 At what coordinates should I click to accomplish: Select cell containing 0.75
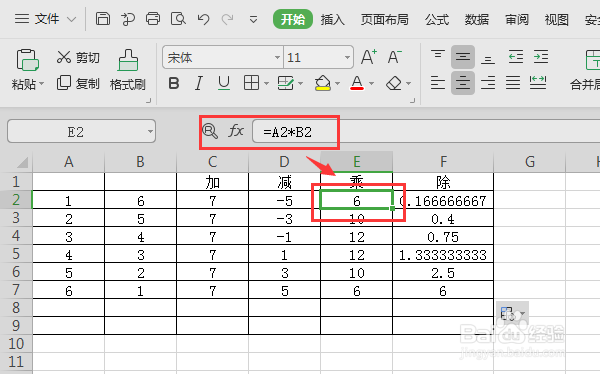click(443, 237)
